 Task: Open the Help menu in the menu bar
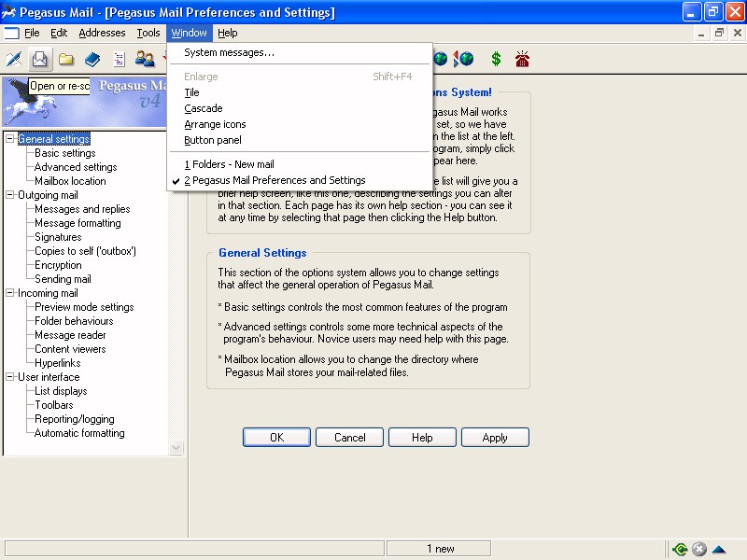click(228, 33)
